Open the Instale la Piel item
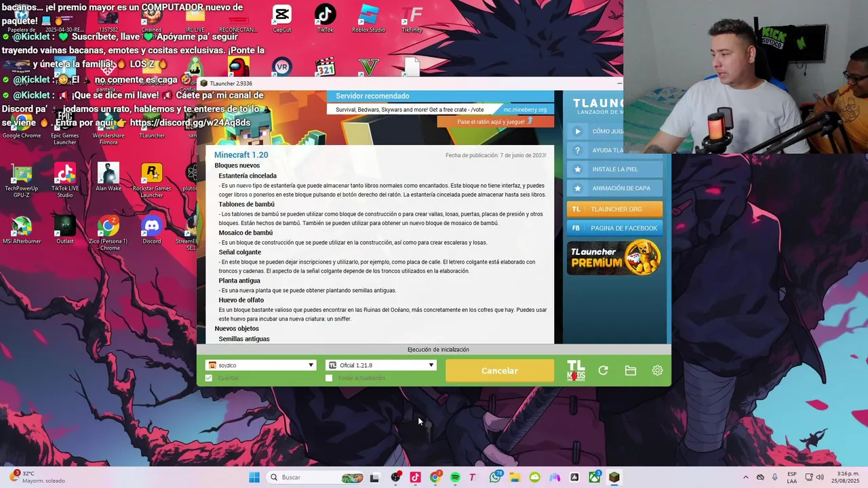 614,169
